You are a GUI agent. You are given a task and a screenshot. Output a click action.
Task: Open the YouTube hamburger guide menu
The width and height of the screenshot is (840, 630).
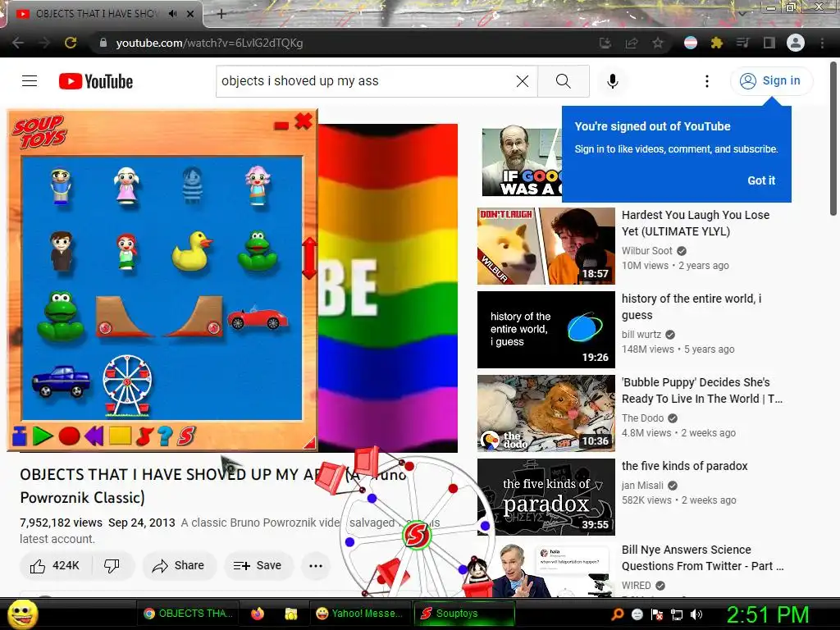pos(30,81)
